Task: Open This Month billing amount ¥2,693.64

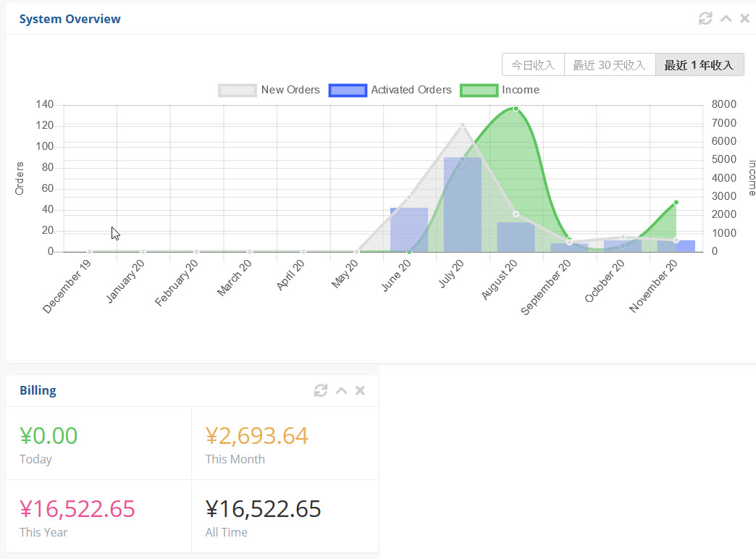Action: coord(257,436)
